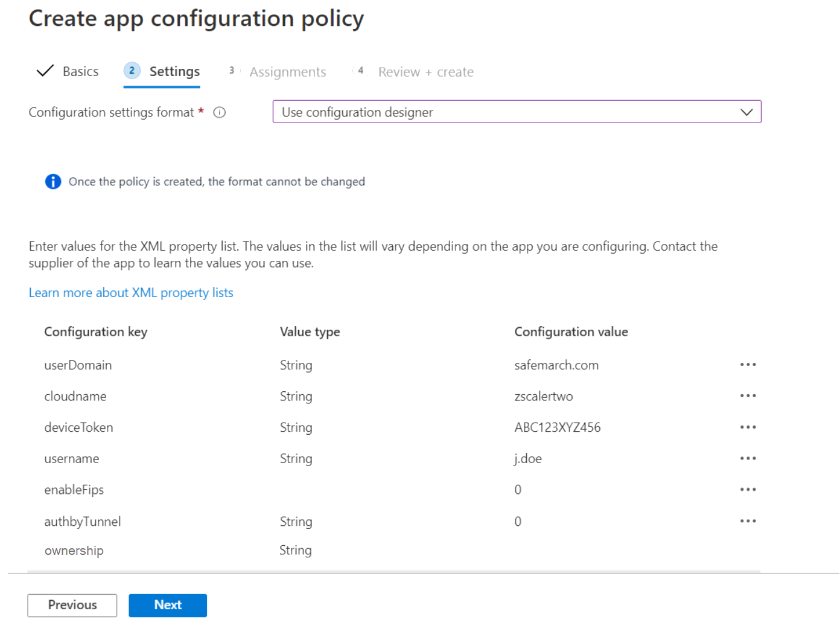
Task: Click the Next button
Action: [167, 605]
